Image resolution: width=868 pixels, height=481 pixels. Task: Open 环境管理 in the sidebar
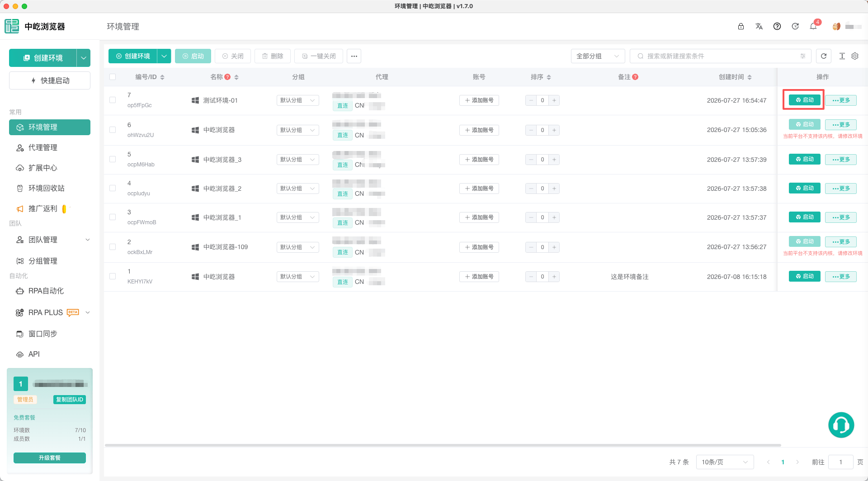click(x=50, y=127)
